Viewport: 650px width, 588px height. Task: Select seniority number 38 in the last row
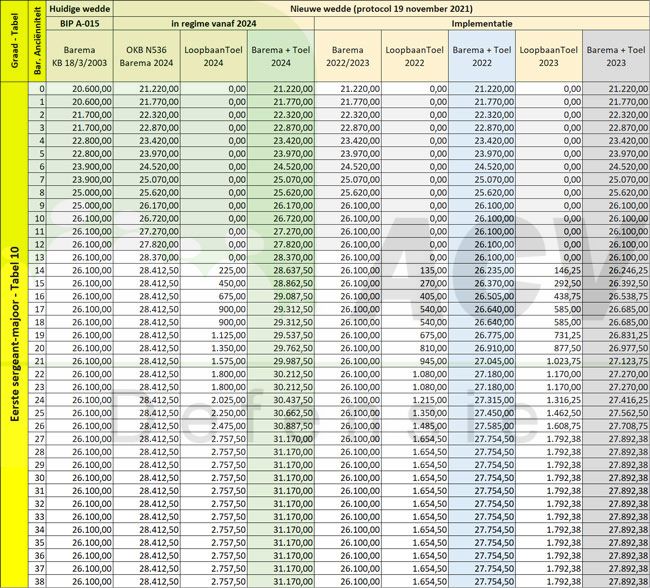click(37, 581)
